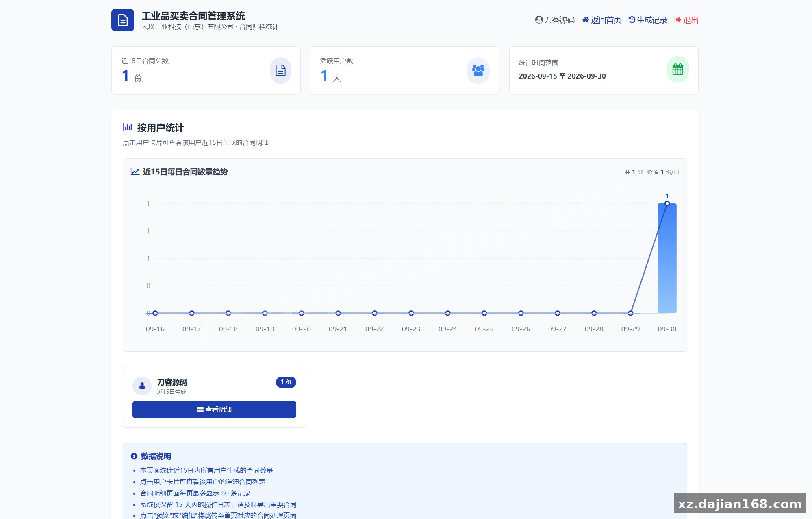Log out using the 退出 link
The width and height of the screenshot is (812, 519).
[x=686, y=20]
